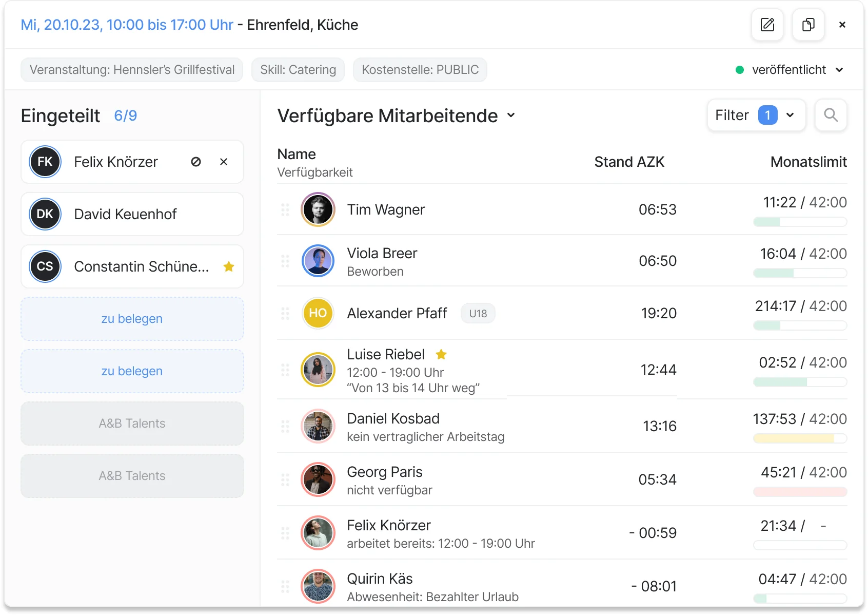Select the A&B Talents placeholder slot
Image resolution: width=868 pixels, height=615 pixels.
[x=132, y=424]
